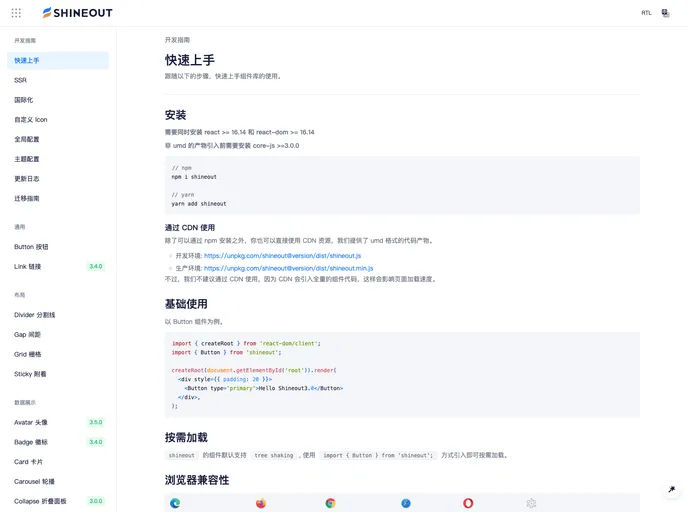Click the Opera browser icon
This screenshot has width=688, height=512.
point(468,503)
